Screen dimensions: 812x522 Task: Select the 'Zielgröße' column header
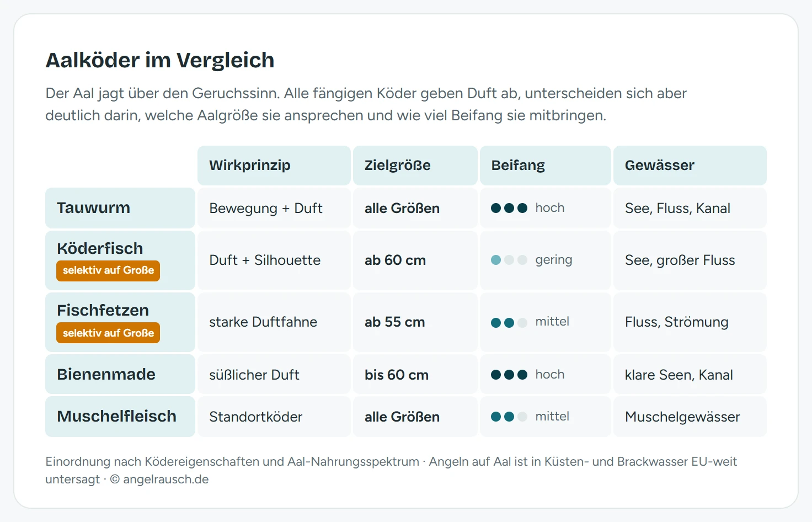pos(415,166)
